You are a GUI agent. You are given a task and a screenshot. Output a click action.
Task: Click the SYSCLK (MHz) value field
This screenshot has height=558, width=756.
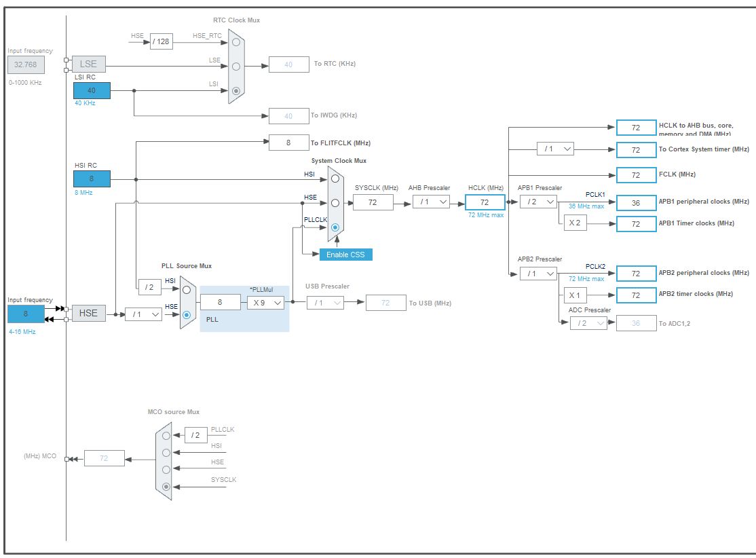coord(373,202)
